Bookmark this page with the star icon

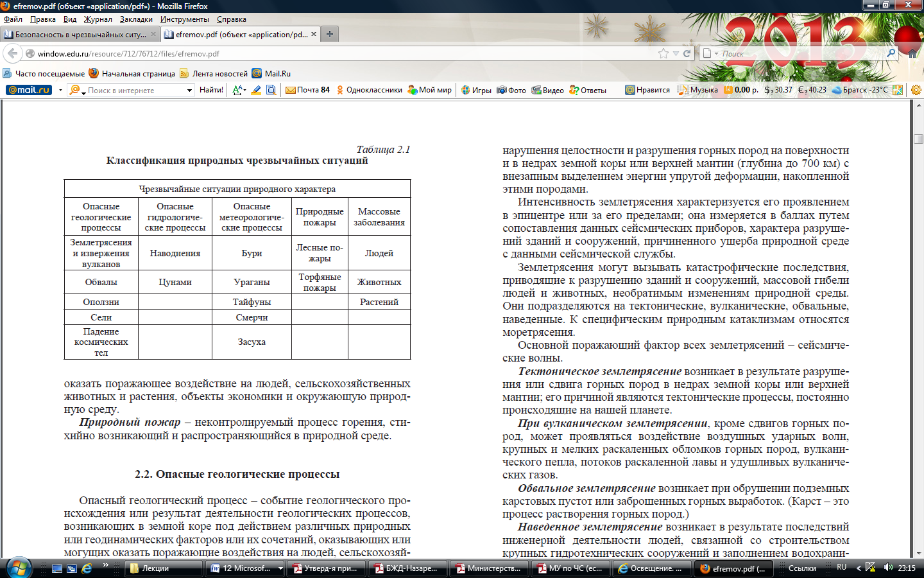663,53
